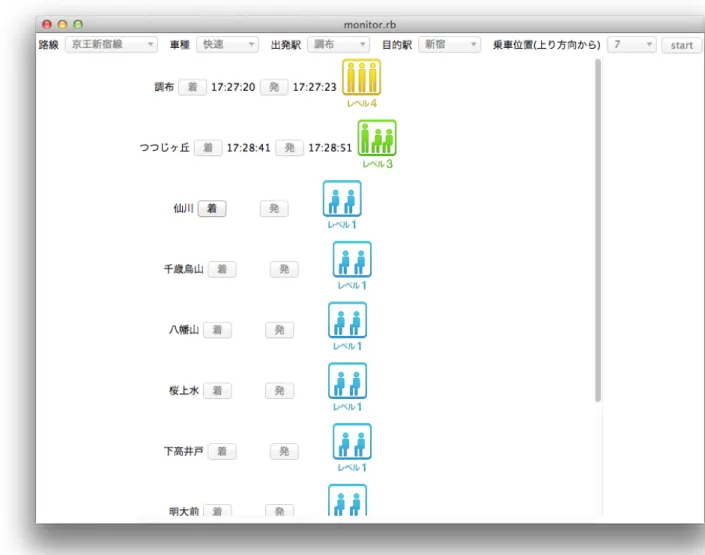Click the 千歳烏山 station name label
Screen dimensions: 705x555
point(183,269)
